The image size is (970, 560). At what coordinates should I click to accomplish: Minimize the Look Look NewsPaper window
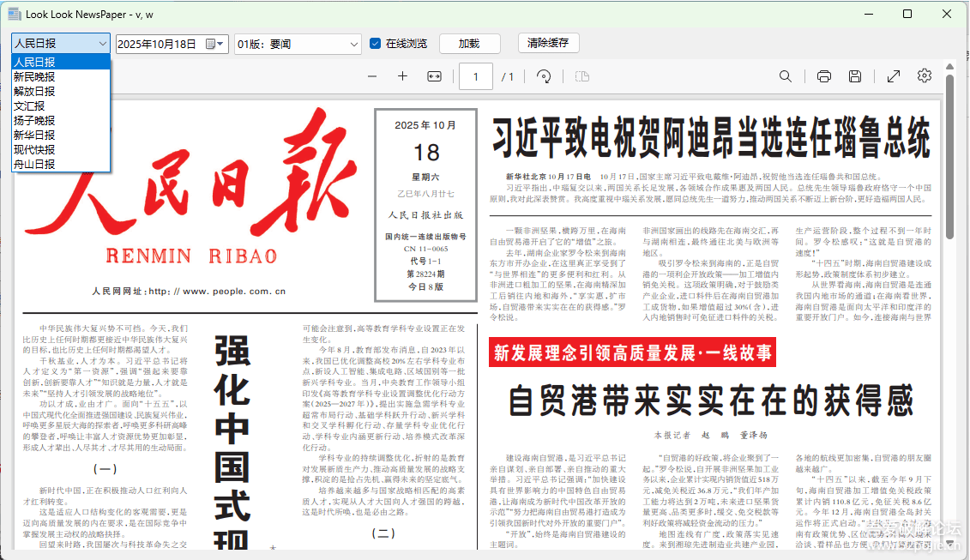(x=869, y=14)
